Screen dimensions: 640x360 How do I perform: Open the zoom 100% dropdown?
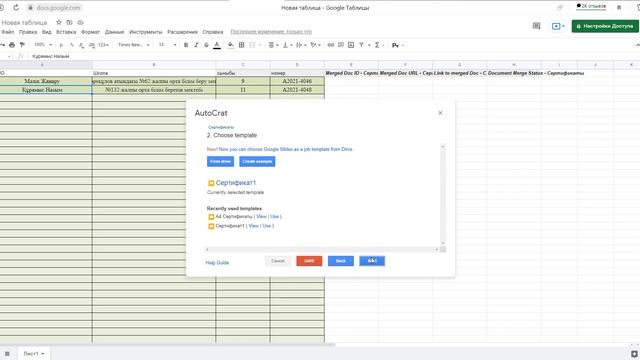point(43,45)
